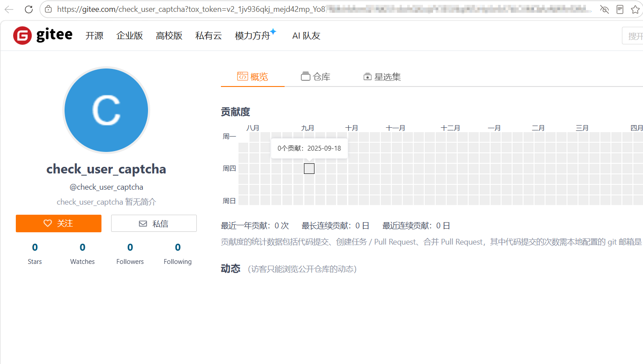Image resolution: width=643 pixels, height=364 pixels.
Task: Click the 十二月 month label
Action: point(450,128)
